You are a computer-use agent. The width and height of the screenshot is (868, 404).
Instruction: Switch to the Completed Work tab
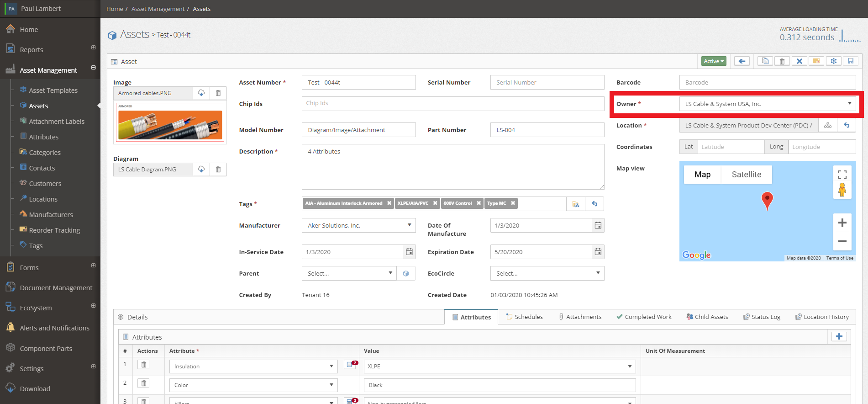tap(644, 317)
